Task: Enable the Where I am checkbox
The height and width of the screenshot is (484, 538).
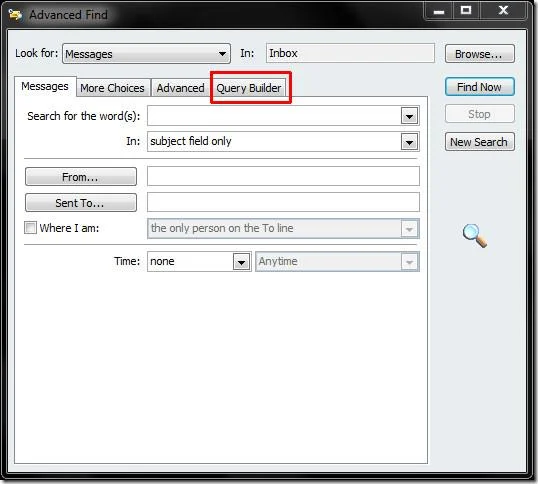Action: click(x=30, y=227)
